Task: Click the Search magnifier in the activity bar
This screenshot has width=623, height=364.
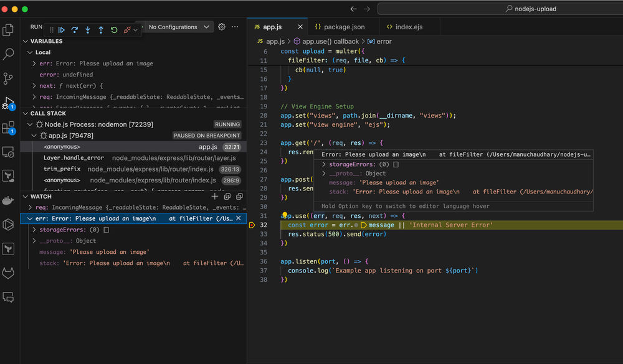Action: (8, 54)
